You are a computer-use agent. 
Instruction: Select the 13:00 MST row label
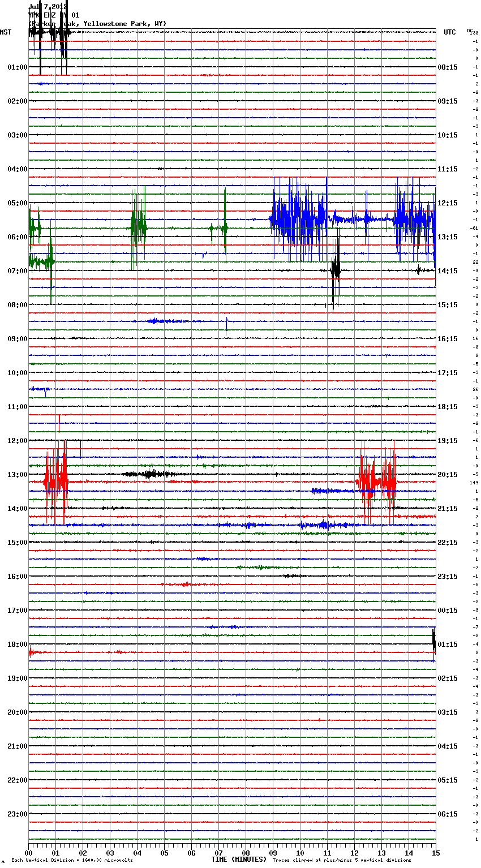click(x=18, y=475)
